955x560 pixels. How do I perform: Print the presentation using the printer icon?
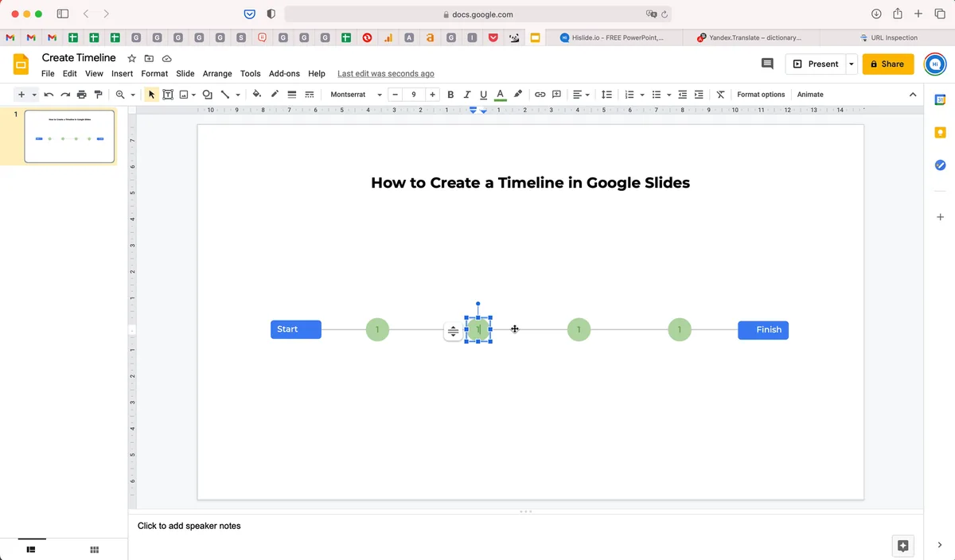pos(81,95)
